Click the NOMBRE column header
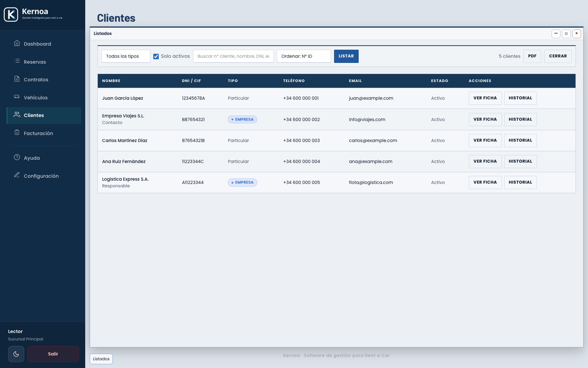 coord(111,81)
